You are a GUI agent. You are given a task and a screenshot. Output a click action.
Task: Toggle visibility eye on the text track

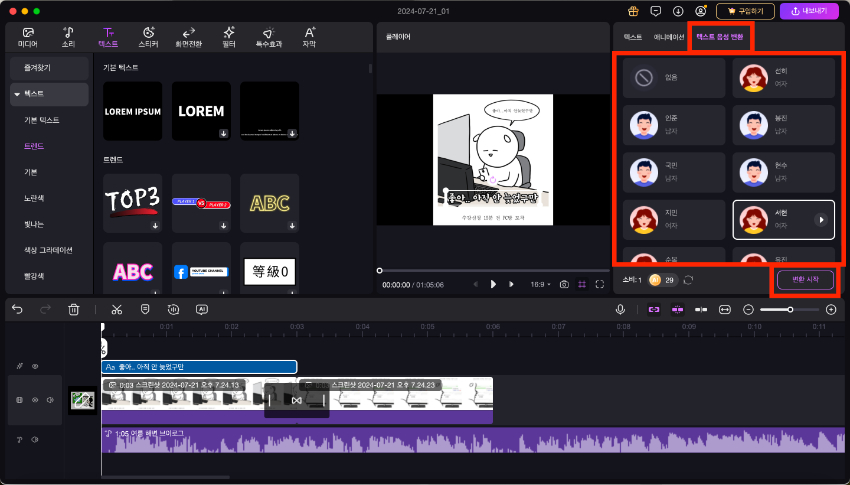[x=34, y=367]
